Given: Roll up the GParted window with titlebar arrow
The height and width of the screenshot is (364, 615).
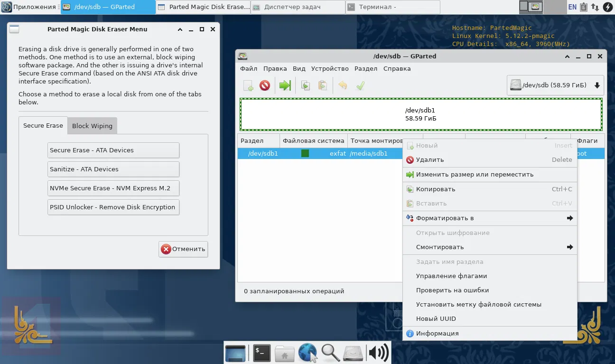Looking at the screenshot, I should 567,56.
